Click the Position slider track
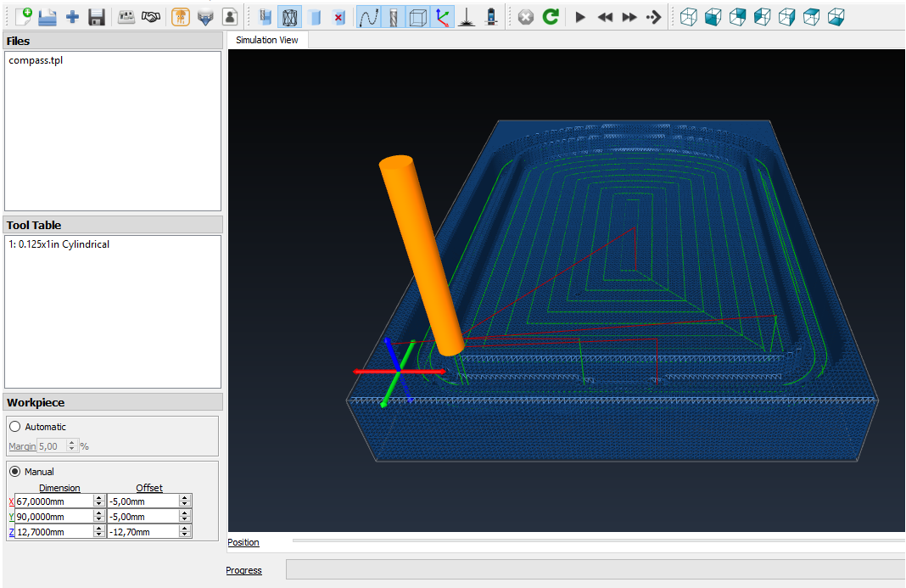Image resolution: width=906 pixels, height=588 pixels. tap(594, 540)
